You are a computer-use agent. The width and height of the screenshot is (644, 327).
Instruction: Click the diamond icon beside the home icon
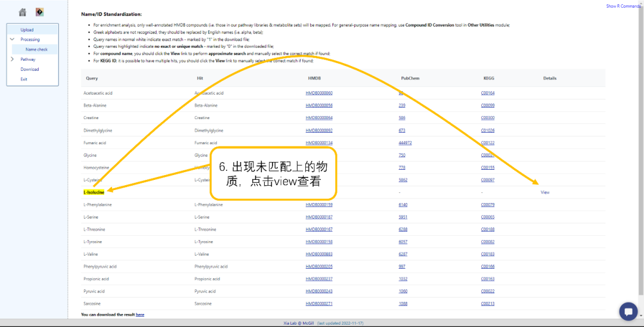39,13
